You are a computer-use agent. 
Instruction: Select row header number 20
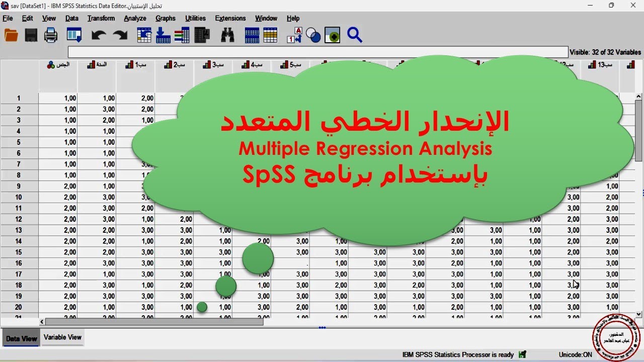click(19, 307)
